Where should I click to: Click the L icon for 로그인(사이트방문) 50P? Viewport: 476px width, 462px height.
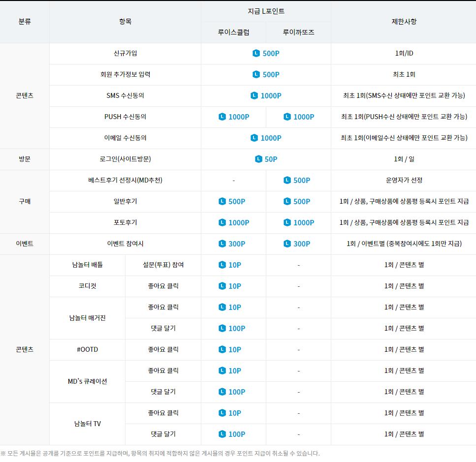(258, 159)
